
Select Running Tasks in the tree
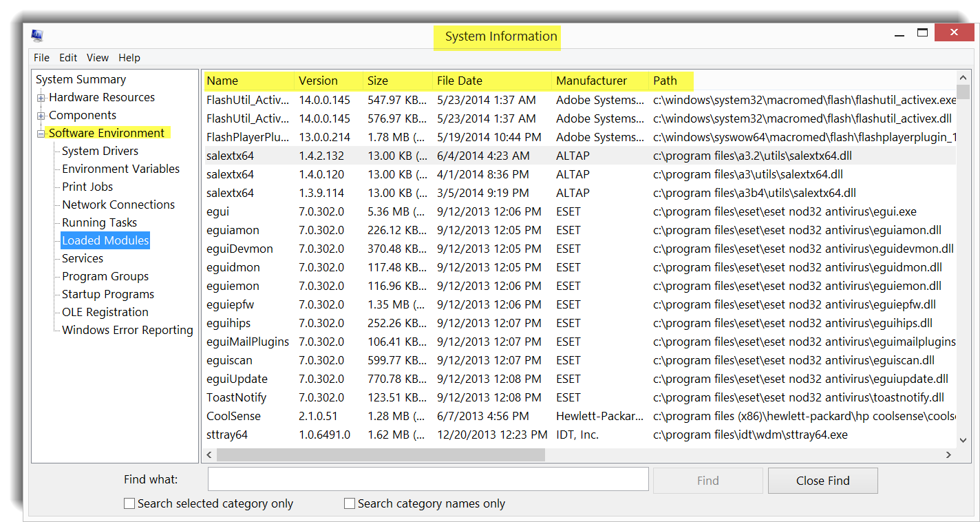[99, 222]
